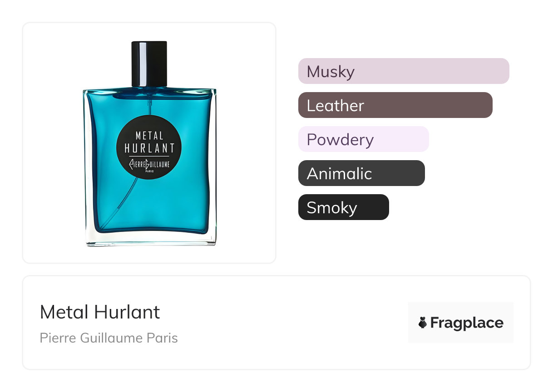
Task: Click the tiny PARIS text on bottle label
Action: click(149, 171)
